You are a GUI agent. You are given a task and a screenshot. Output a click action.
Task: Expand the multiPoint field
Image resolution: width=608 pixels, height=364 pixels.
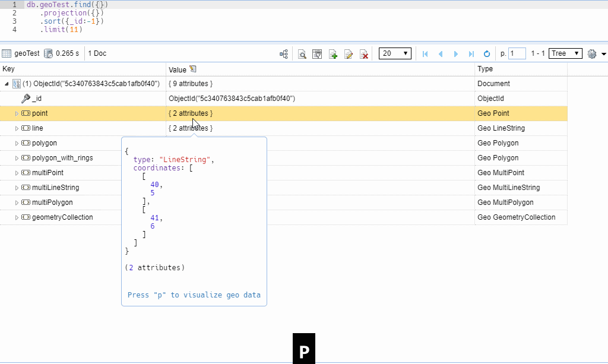(x=17, y=173)
